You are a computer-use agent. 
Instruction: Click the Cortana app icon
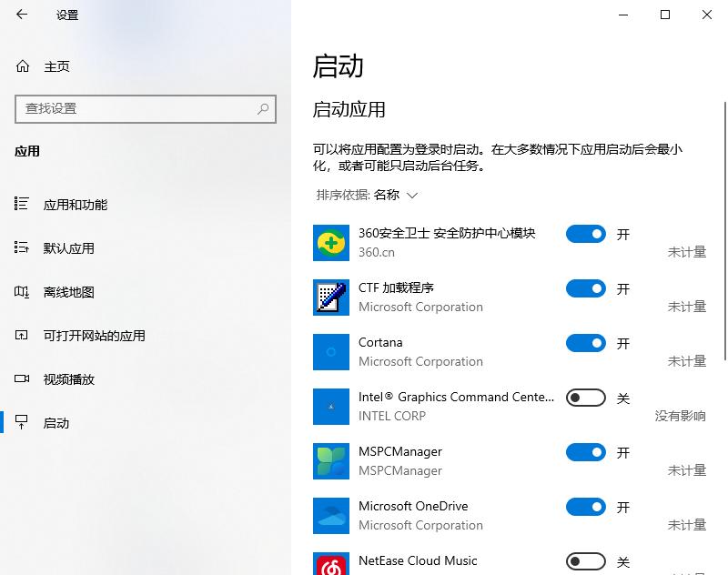[x=331, y=351]
